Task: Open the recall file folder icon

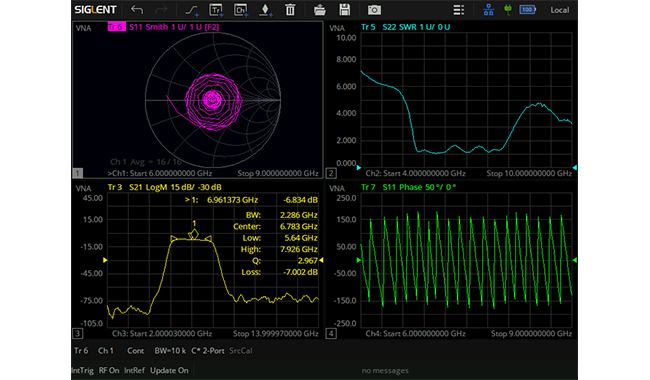Action: pyautogui.click(x=320, y=10)
